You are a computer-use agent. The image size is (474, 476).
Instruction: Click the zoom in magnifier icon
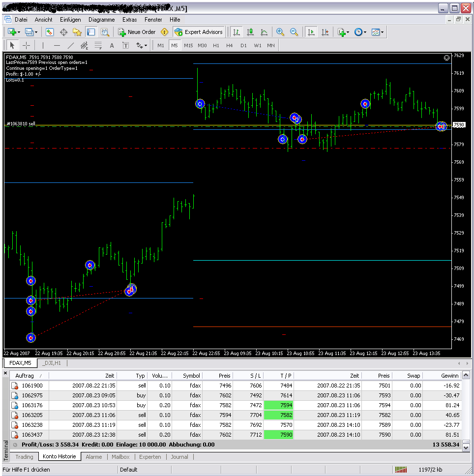[280, 32]
